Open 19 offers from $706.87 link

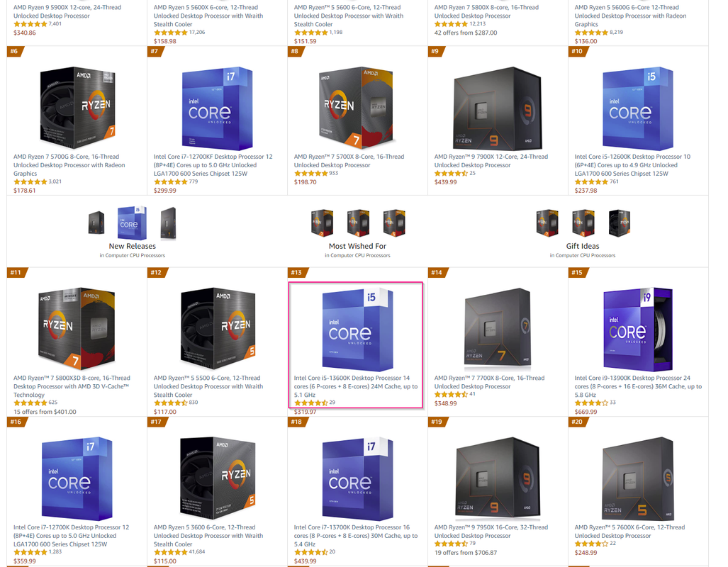tap(466, 553)
